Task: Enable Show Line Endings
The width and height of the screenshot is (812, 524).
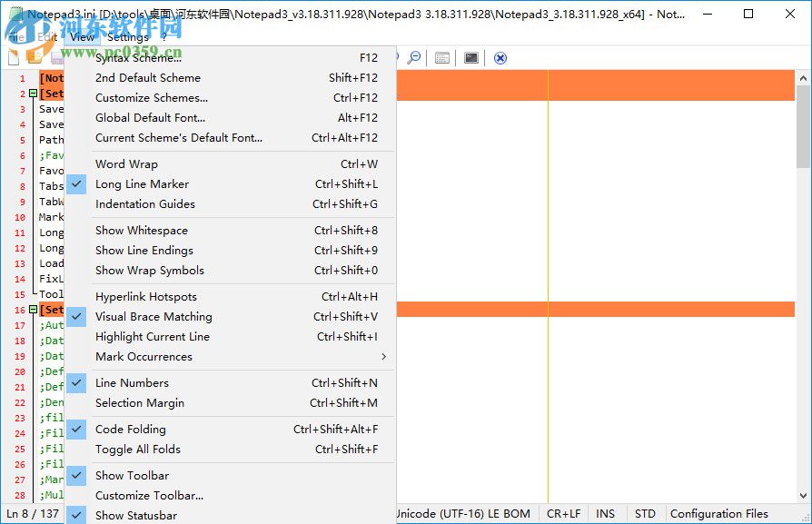Action: 231,250
